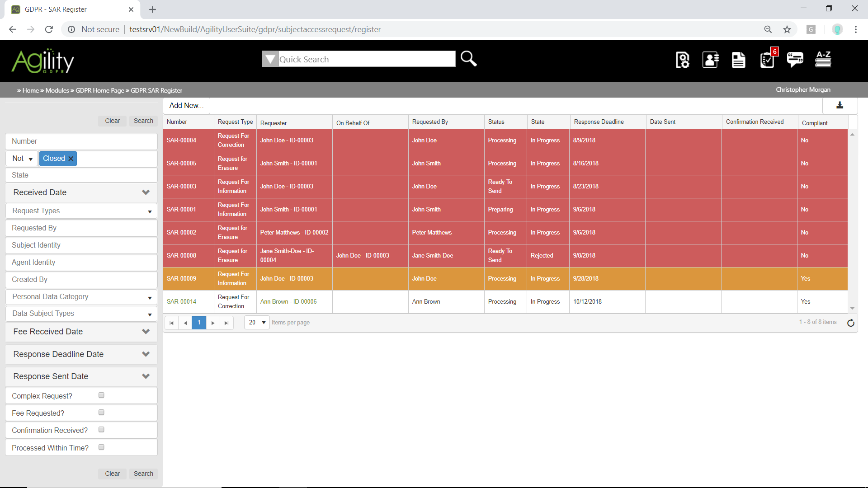This screenshot has height=488, width=868.
Task: Check the Processed Within Time? checkbox
Action: pos(101,447)
